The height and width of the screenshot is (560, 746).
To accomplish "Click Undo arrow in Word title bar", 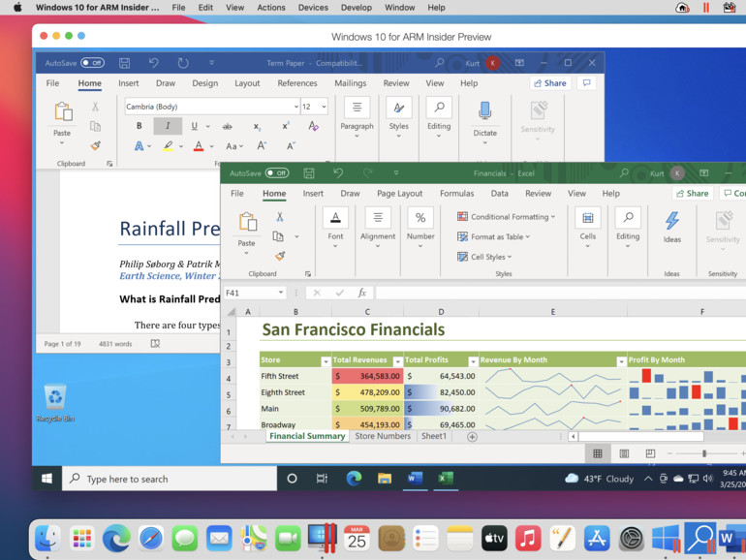I will (154, 63).
